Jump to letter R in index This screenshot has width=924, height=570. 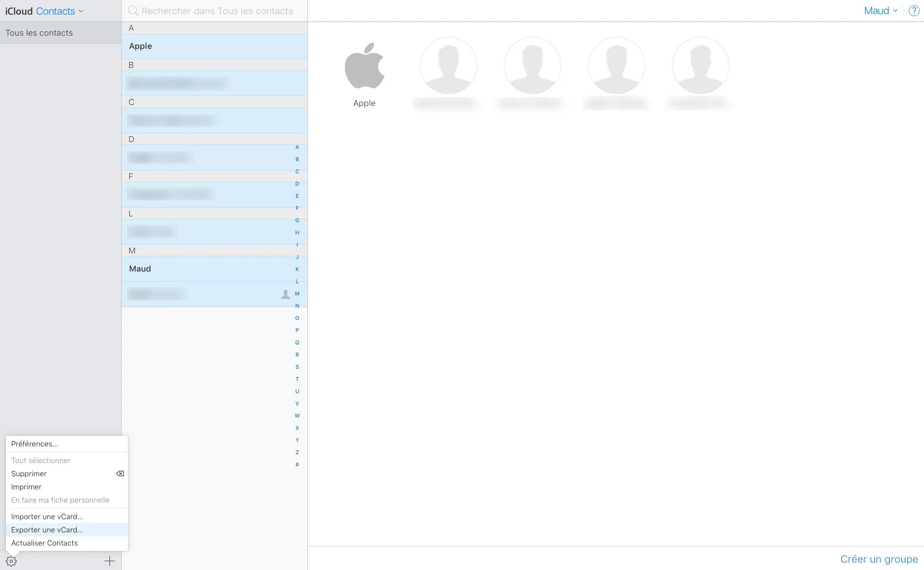pyautogui.click(x=297, y=355)
